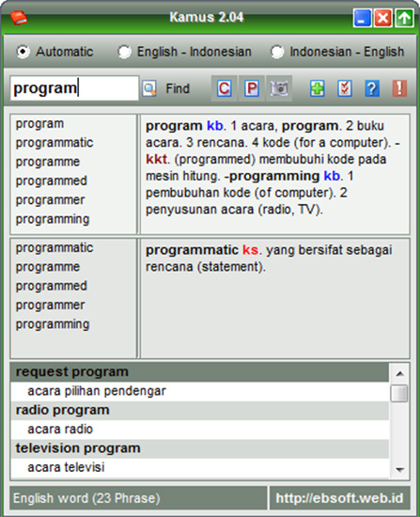This screenshot has width=420, height=517.
Task: Select 'programme' in the lower word list
Action: (48, 267)
